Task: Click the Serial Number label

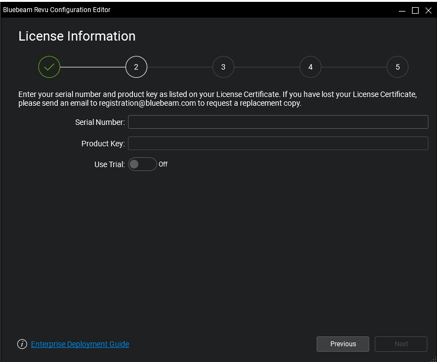Action: [100, 122]
